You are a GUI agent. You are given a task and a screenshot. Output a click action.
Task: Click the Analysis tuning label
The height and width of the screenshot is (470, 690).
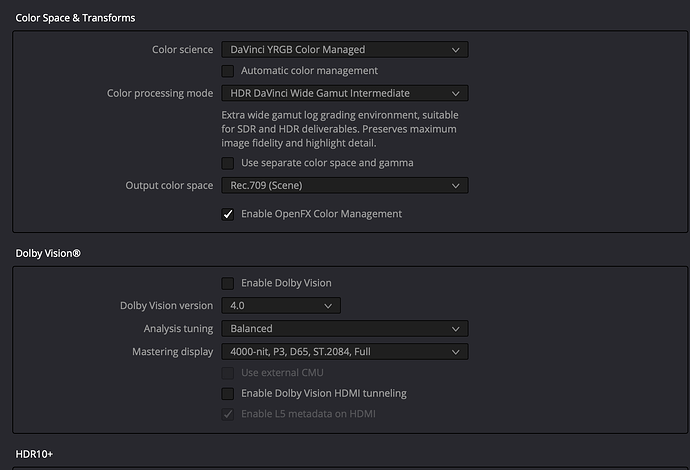pyautogui.click(x=178, y=329)
